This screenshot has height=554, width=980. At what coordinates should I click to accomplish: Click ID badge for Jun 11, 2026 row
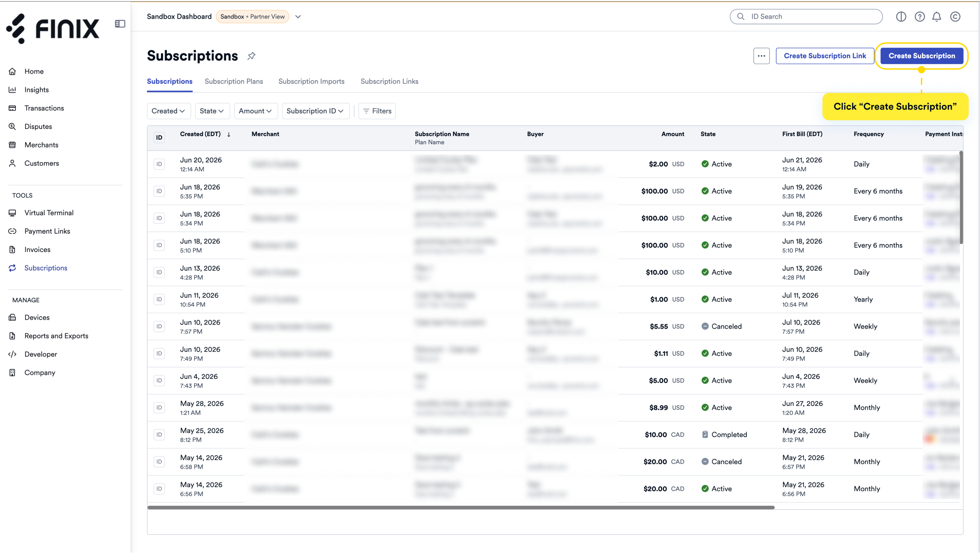159,299
